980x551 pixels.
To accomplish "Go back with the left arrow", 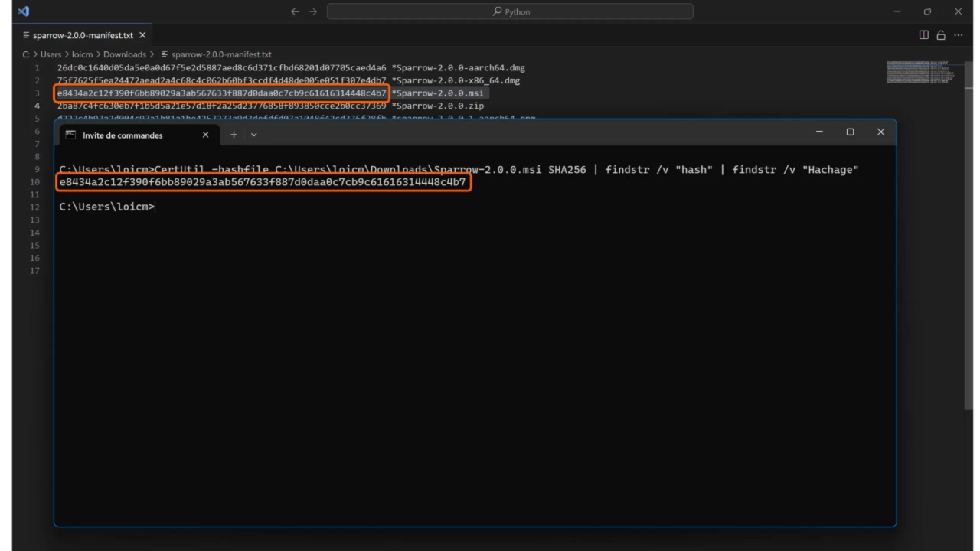I will (296, 11).
